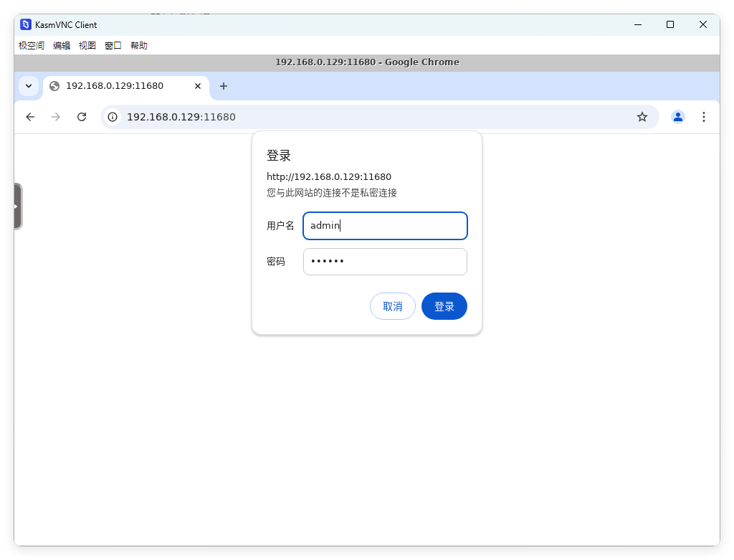
Task: Reload the current page
Action: tap(82, 117)
